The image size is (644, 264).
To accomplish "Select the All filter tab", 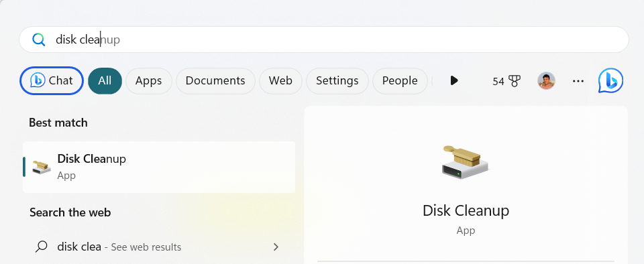I will 105,81.
